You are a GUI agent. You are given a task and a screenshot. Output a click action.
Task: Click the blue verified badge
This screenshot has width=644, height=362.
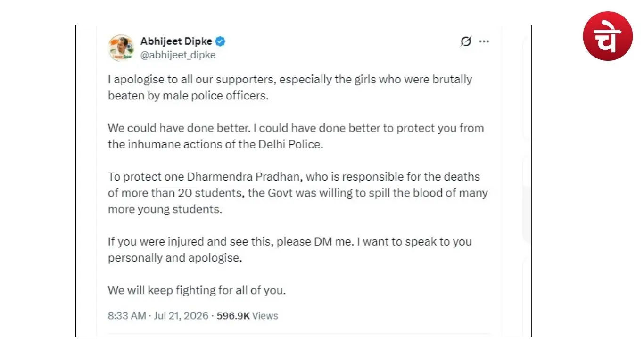tap(220, 41)
